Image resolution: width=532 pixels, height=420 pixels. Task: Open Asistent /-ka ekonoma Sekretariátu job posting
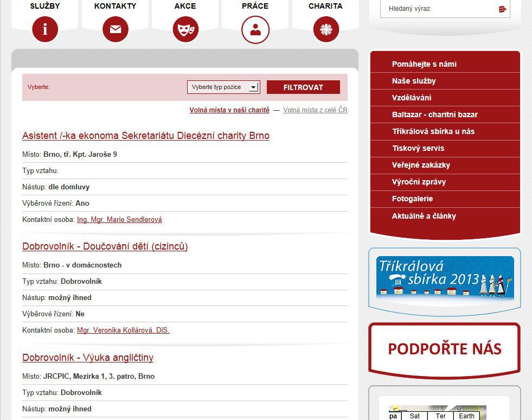click(146, 136)
